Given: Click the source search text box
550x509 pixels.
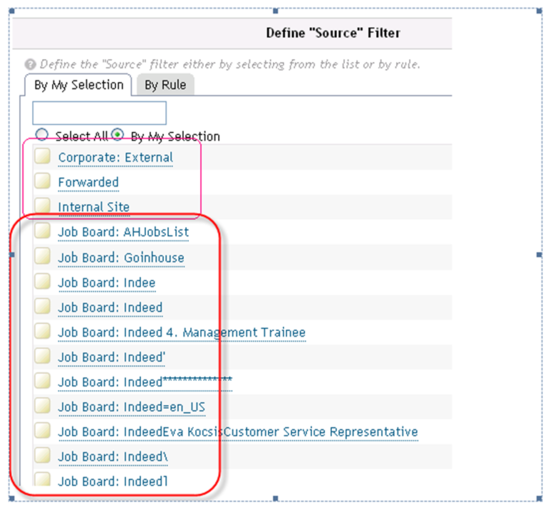Looking at the screenshot, I should (x=99, y=113).
